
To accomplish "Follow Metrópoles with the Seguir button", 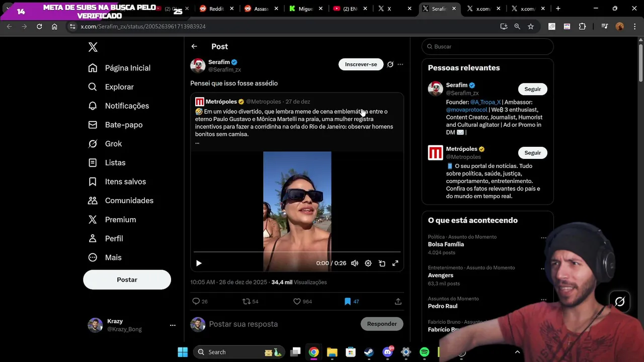I will click(532, 153).
